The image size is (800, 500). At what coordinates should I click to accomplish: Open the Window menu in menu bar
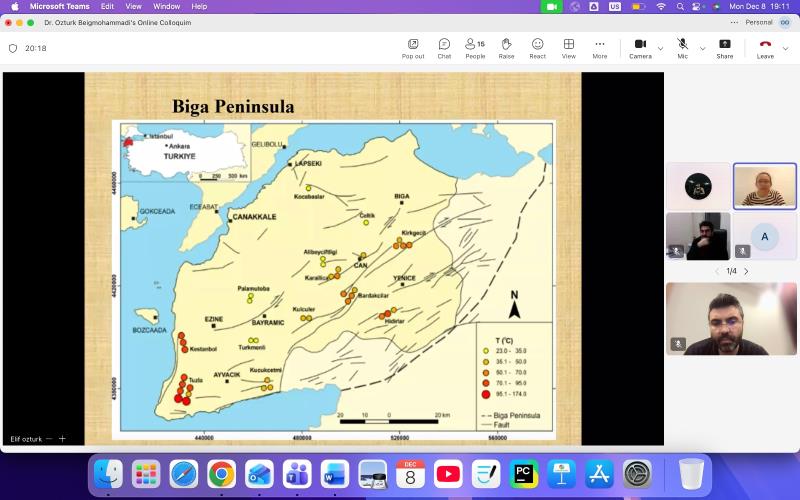[166, 6]
